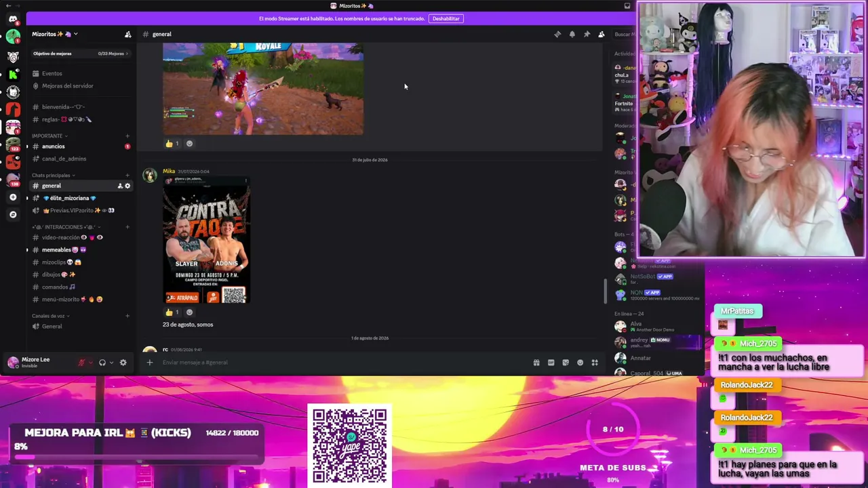
Task: Click the plus attach button in message bar
Action: [x=149, y=363]
